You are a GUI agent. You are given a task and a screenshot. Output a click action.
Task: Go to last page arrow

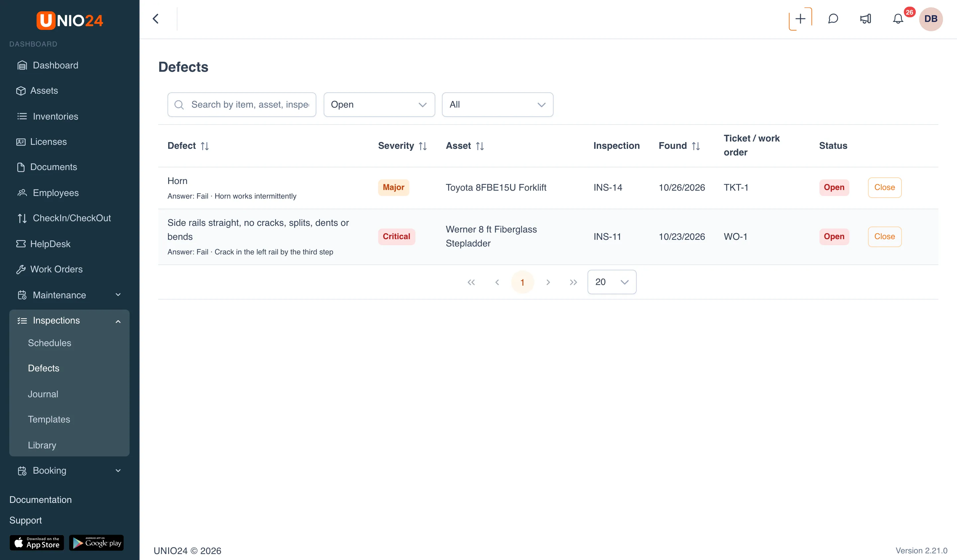[574, 282]
